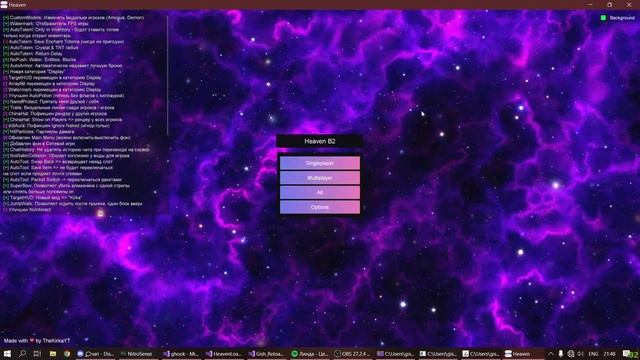Switch to Heaven taskbar window
This screenshot has height=360, width=640.
524,354
